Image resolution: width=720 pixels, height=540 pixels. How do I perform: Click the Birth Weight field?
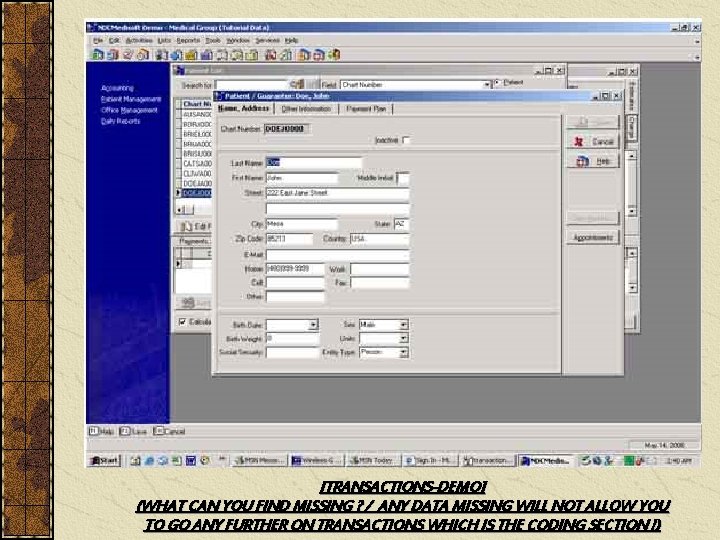point(292,339)
